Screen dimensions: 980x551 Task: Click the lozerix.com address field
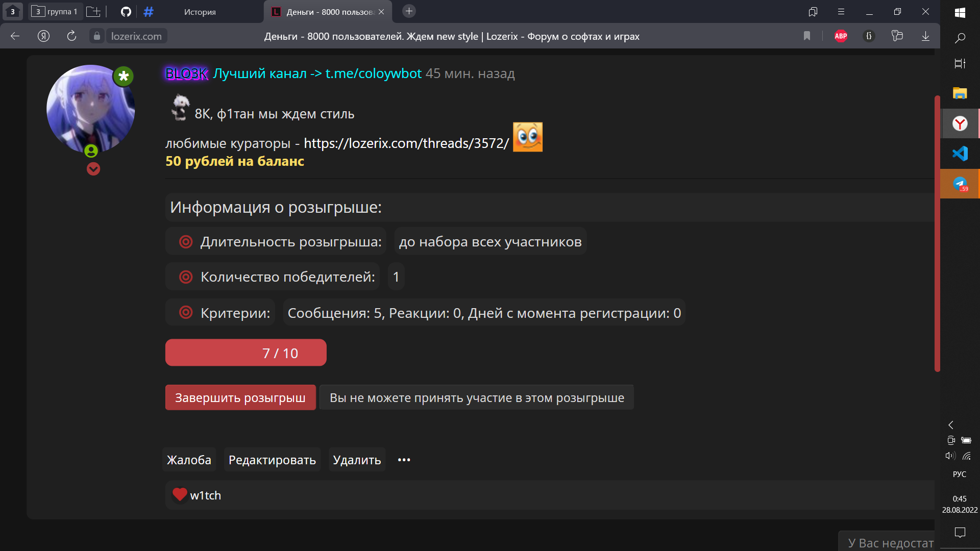(x=136, y=36)
